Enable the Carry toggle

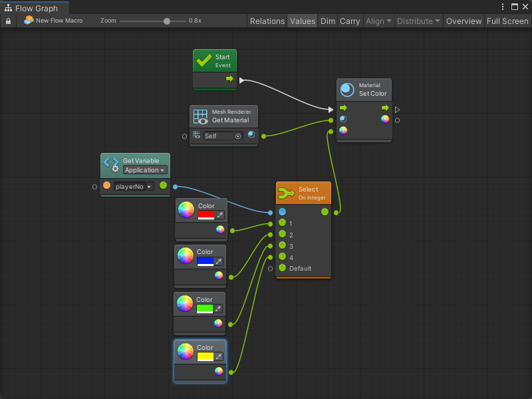(350, 21)
